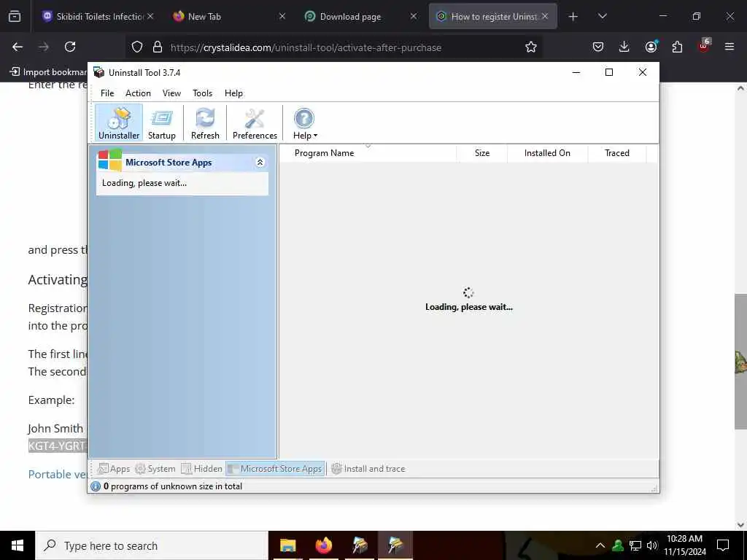
Task: Open the Help toolbar dropdown
Action: point(304,122)
